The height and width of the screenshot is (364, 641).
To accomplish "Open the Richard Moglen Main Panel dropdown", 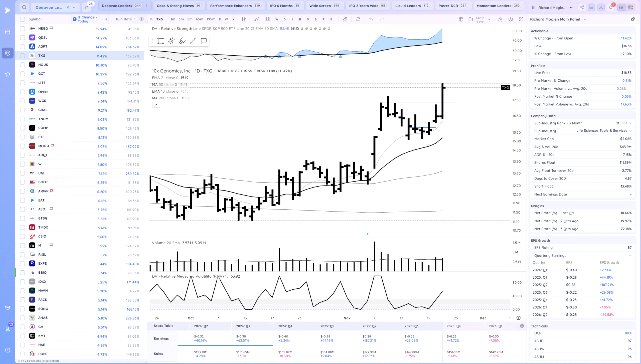I will pyautogui.click(x=585, y=19).
